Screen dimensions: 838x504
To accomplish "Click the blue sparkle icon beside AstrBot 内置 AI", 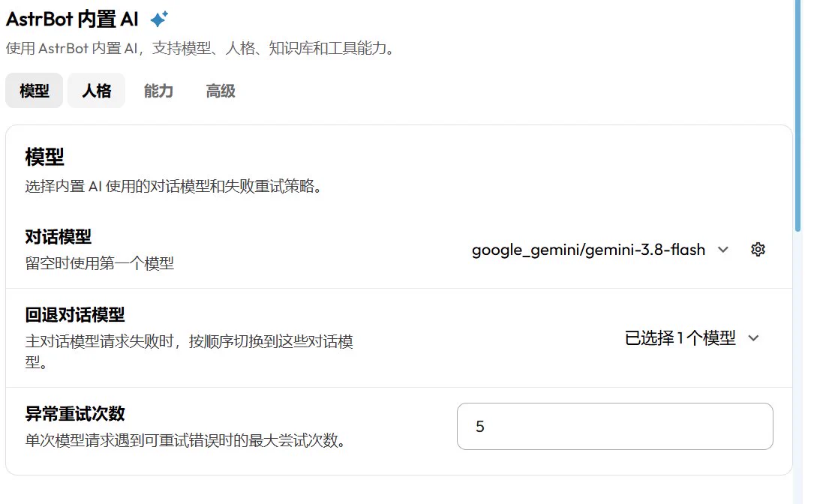I will coord(159,19).
